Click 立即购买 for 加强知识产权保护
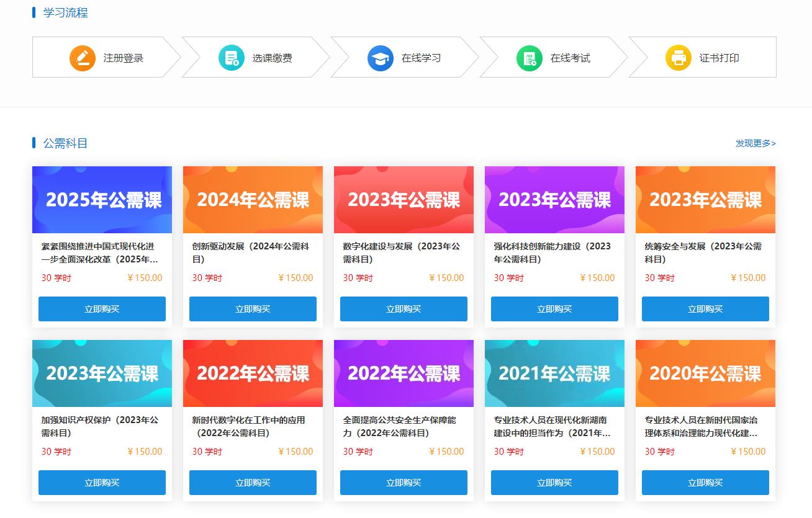 (102, 483)
